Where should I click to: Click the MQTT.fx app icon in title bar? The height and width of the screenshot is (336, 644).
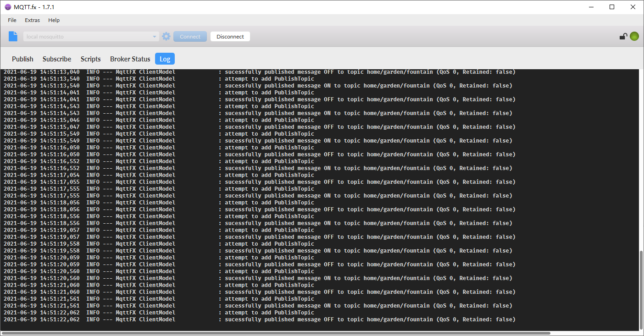click(7, 7)
